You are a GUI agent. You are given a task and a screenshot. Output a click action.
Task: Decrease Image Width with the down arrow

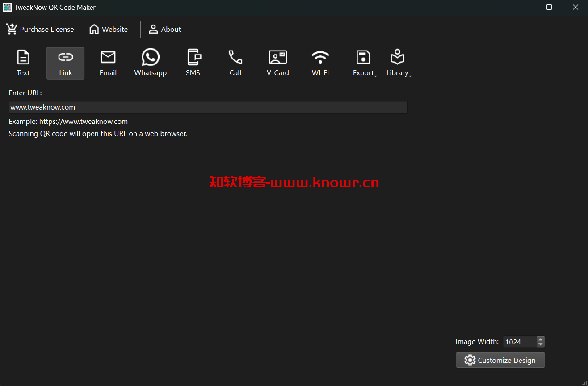point(541,344)
